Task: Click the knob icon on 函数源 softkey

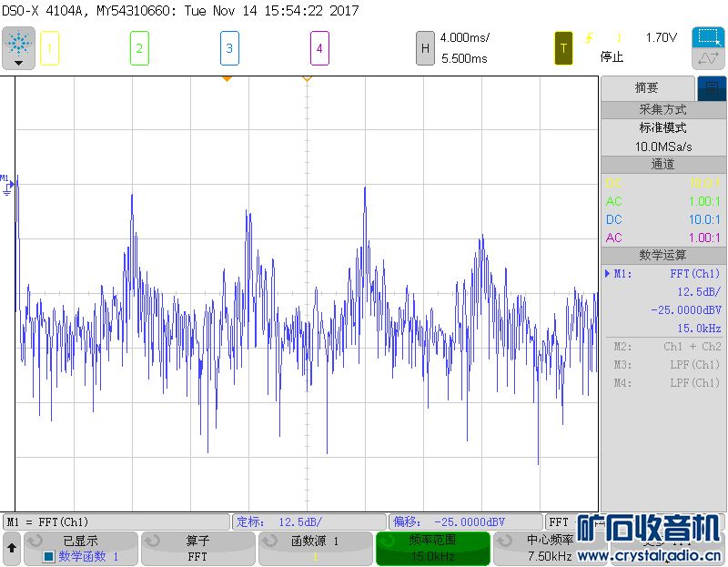Action: (269, 541)
